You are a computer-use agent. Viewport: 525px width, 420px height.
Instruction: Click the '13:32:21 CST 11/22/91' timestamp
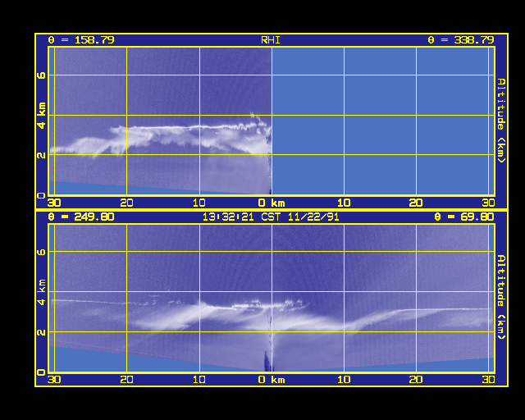tap(271, 217)
